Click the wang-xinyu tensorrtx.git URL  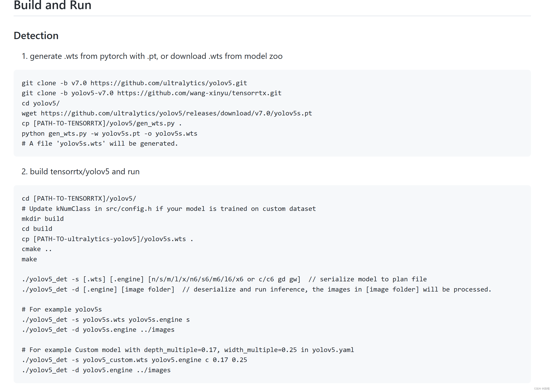[199, 93]
